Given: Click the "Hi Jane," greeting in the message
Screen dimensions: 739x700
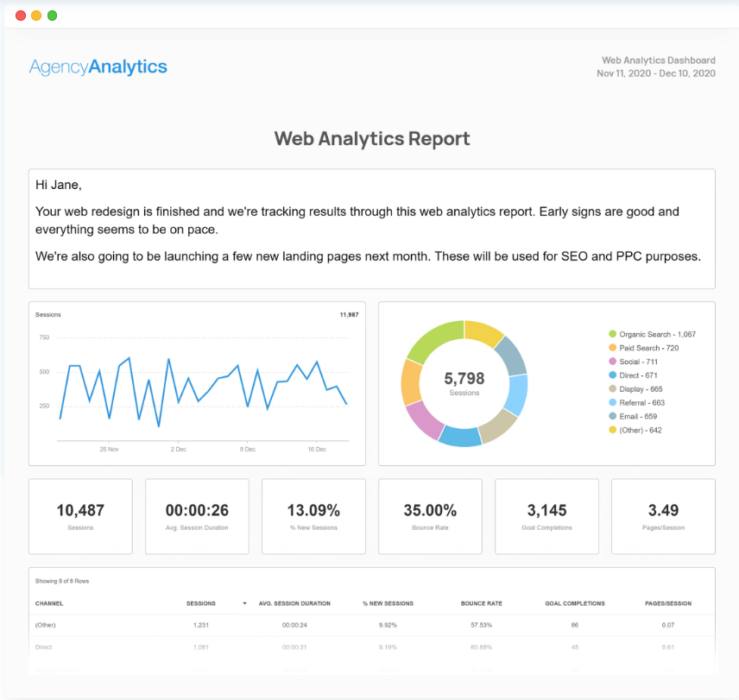Looking at the screenshot, I should [59, 185].
